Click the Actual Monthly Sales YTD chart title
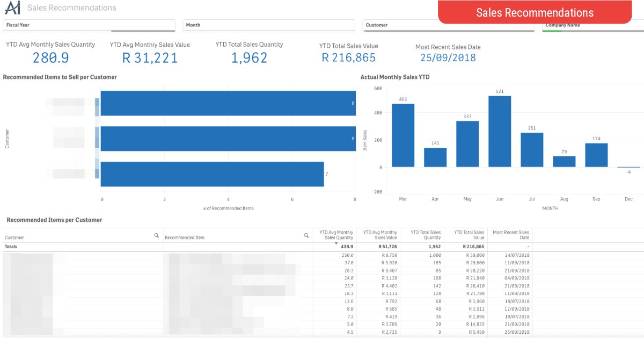 395,77
